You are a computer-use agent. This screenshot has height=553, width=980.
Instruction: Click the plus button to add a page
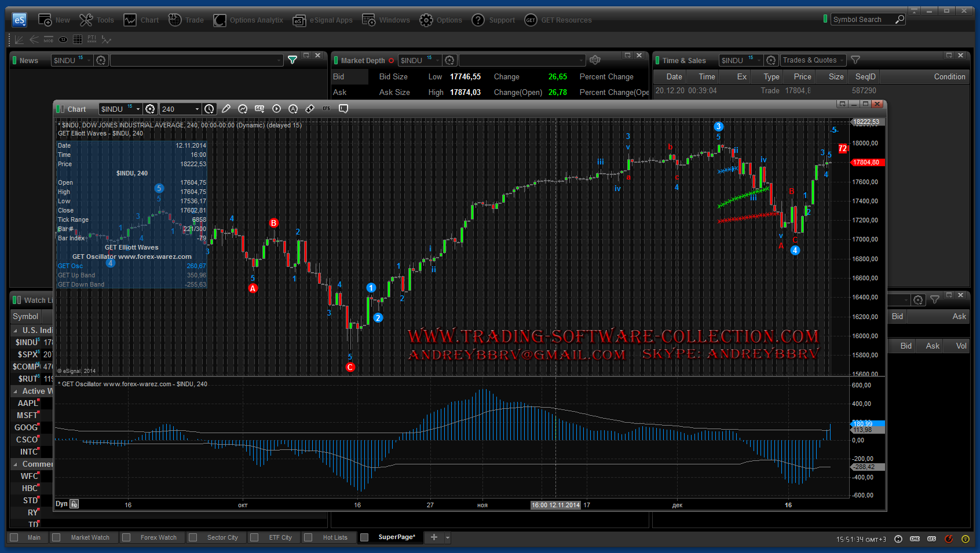pyautogui.click(x=434, y=537)
